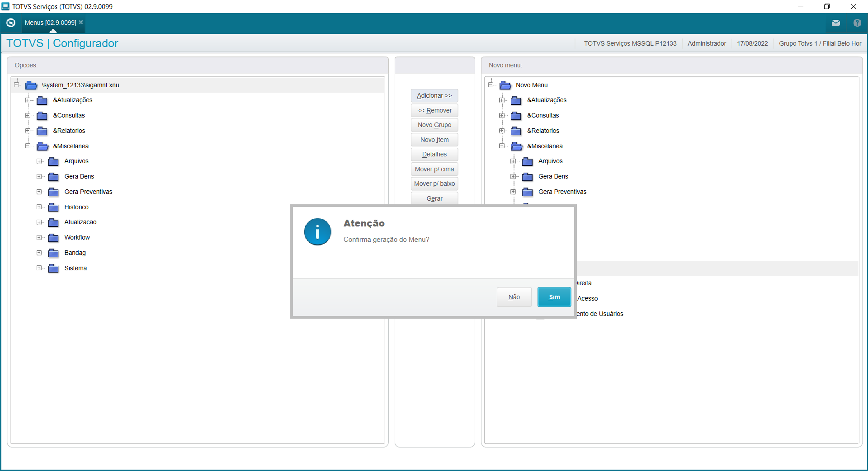Image resolution: width=868 pixels, height=471 pixels.
Task: Click the << Remover button
Action: [x=434, y=110]
